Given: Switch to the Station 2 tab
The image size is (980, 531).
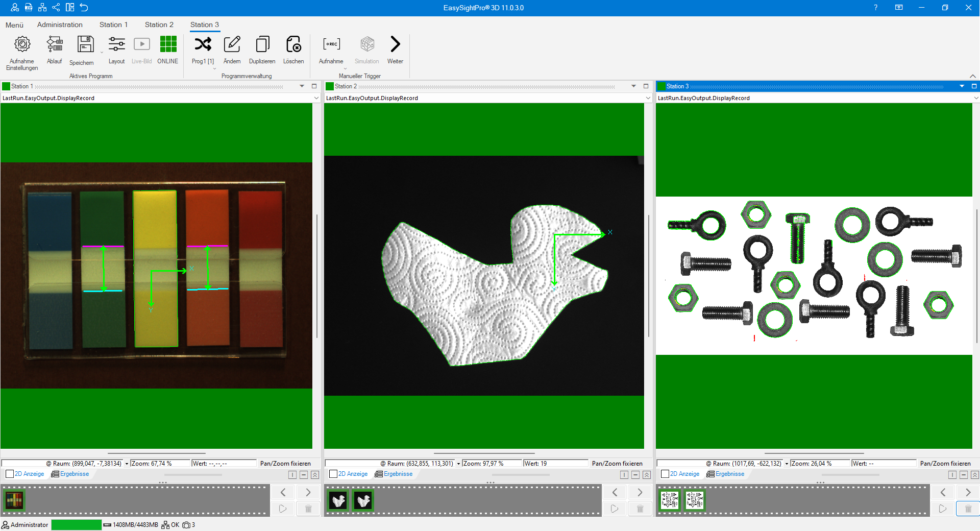Looking at the screenshot, I should pyautogui.click(x=159, y=25).
